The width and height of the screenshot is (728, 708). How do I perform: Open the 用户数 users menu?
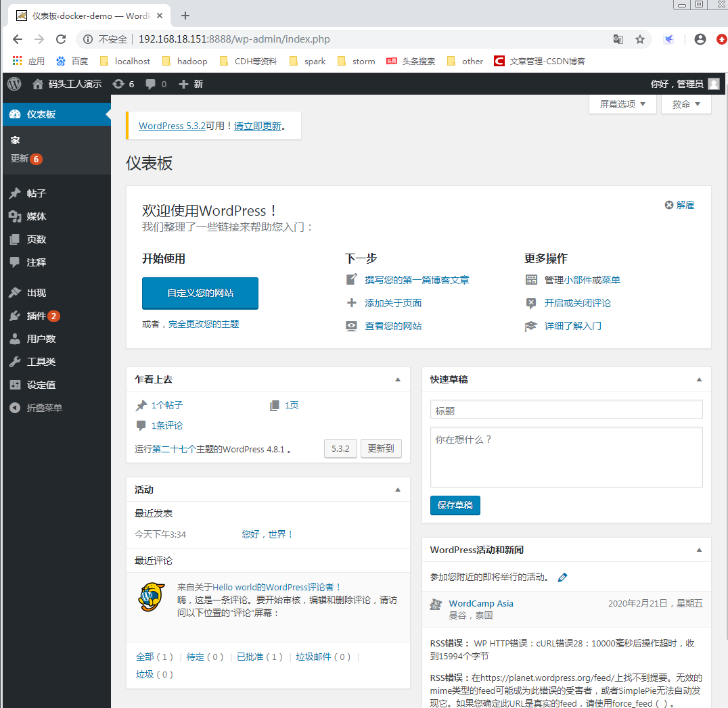(57, 339)
